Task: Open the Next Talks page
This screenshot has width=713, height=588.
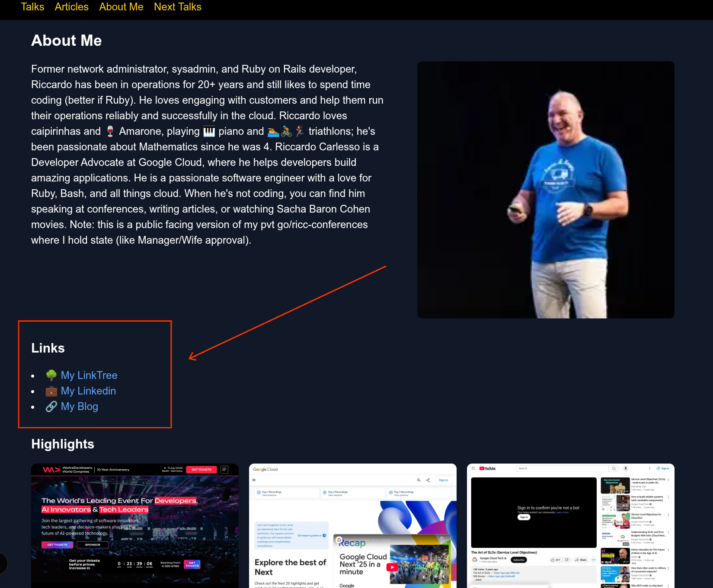Action: [x=177, y=7]
